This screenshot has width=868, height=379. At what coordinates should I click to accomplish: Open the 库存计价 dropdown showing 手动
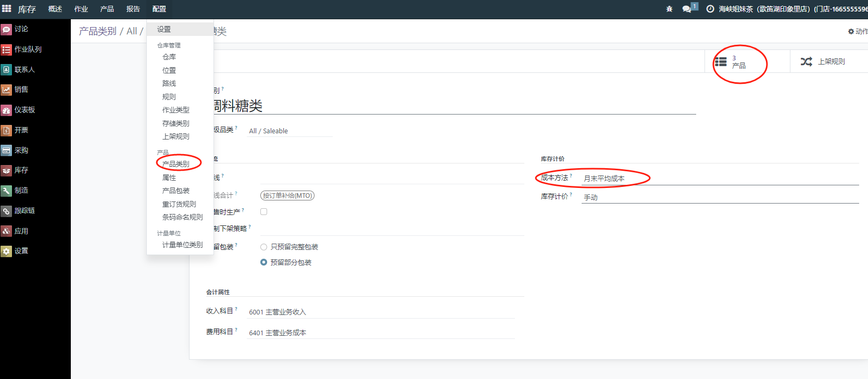pyautogui.click(x=719, y=197)
